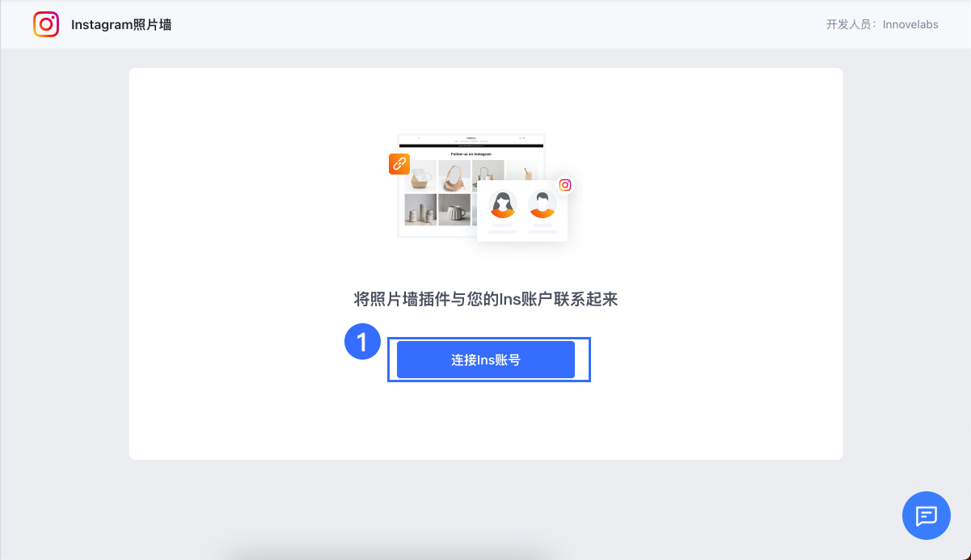Screen dimensions: 971x560
Task: Select the female avatar icon
Action: coord(504,204)
